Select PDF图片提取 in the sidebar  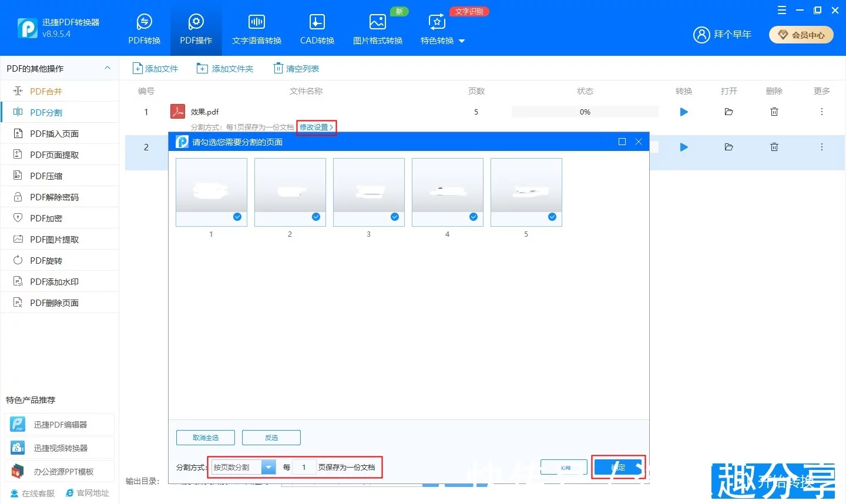point(59,239)
